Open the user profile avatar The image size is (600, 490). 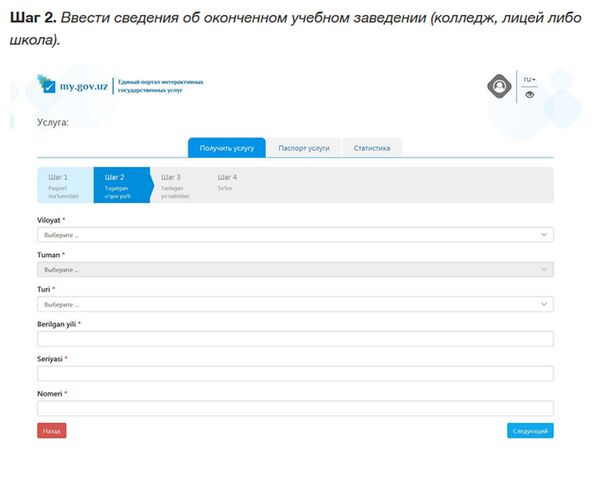[499, 87]
